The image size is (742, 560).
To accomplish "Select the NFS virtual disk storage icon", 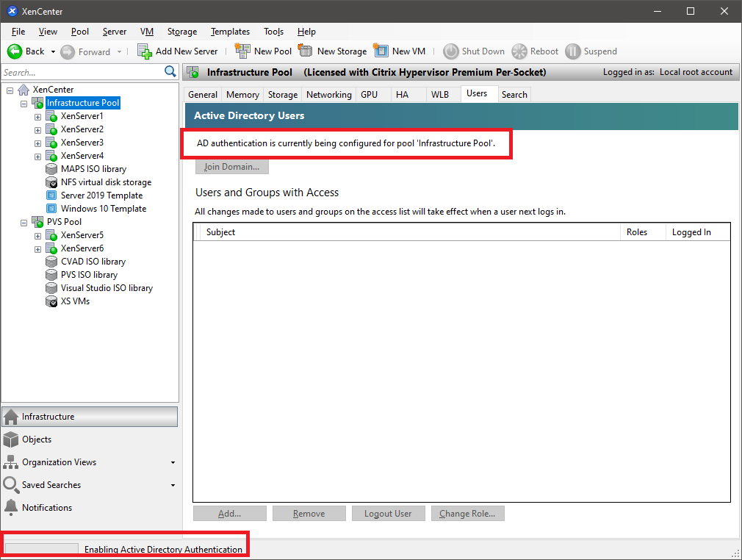I will coord(51,182).
